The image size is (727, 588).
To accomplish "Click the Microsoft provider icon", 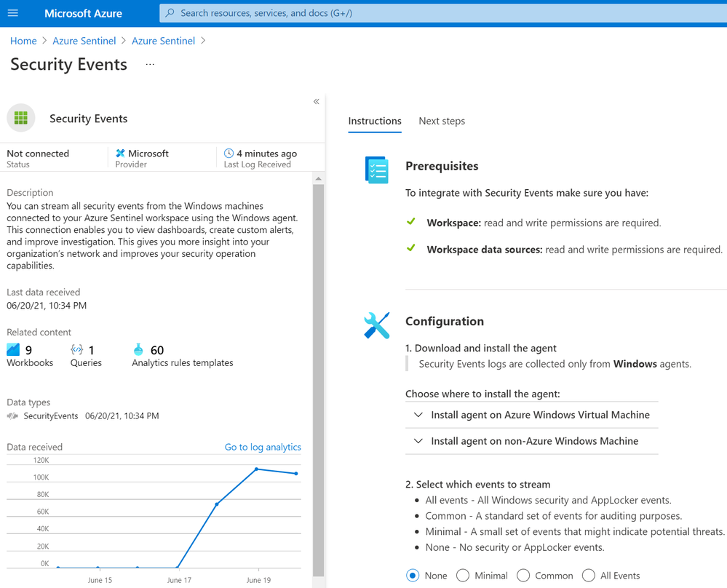I will 120,153.
